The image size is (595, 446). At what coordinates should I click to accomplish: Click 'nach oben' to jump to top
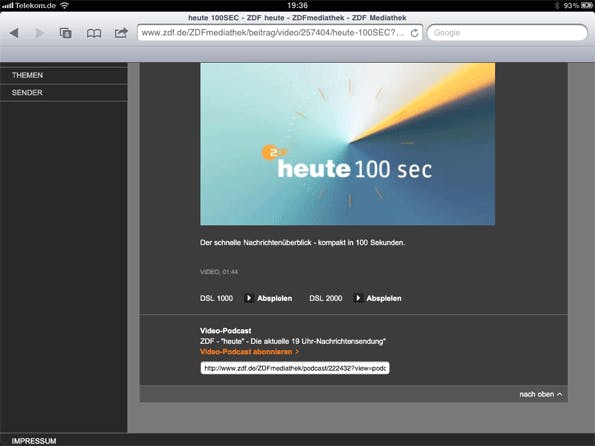point(541,394)
